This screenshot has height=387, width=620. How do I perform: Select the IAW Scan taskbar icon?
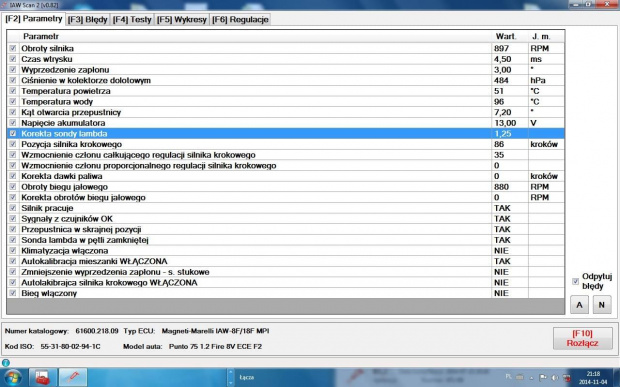pos(73,378)
